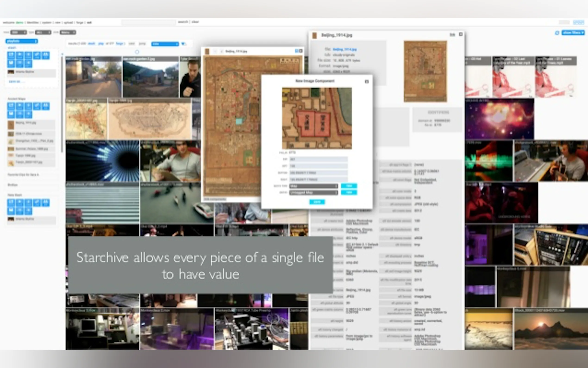Click first icon in Ancient Maps toolbar
588x368 pixels.
coord(11,106)
